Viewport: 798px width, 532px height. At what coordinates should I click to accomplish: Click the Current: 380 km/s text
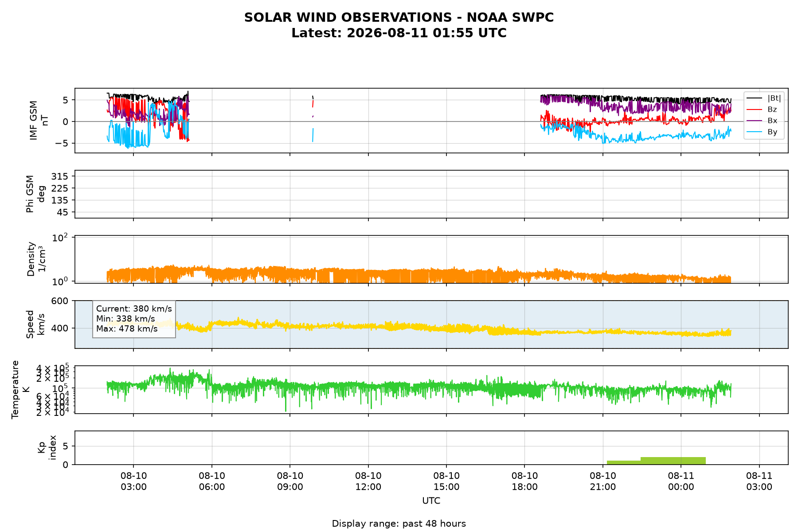pos(134,309)
